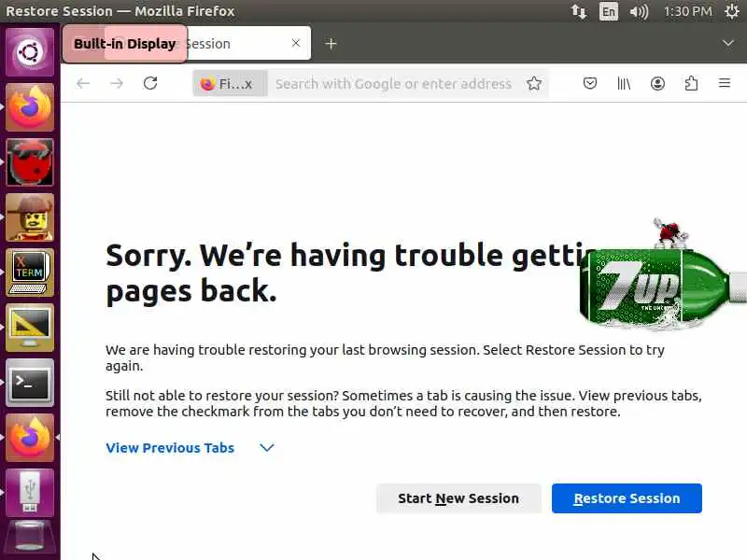This screenshot has width=747, height=560.
Task: Open the Library bookshelf icon
Action: tap(624, 84)
